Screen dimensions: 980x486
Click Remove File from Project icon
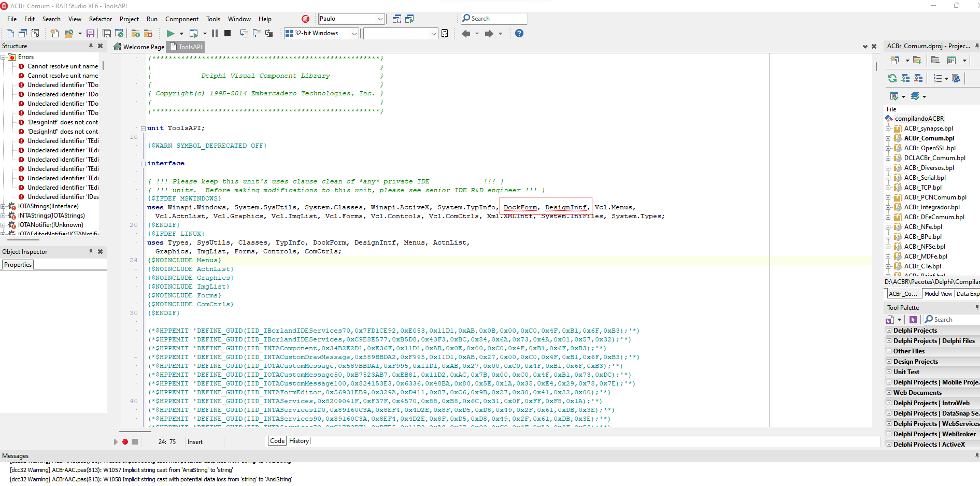pyautogui.click(x=148, y=34)
